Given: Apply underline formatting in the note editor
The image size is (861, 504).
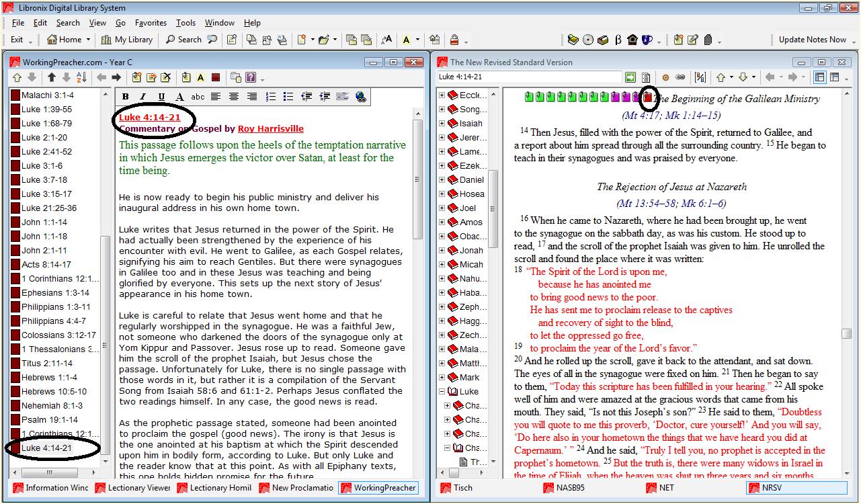Looking at the screenshot, I should (x=161, y=97).
